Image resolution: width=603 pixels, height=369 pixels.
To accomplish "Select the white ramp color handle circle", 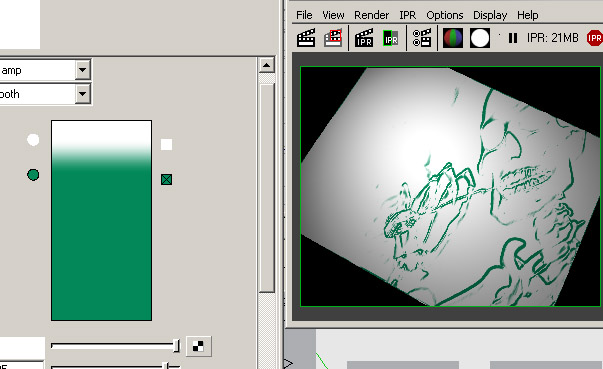I will pos(33,140).
